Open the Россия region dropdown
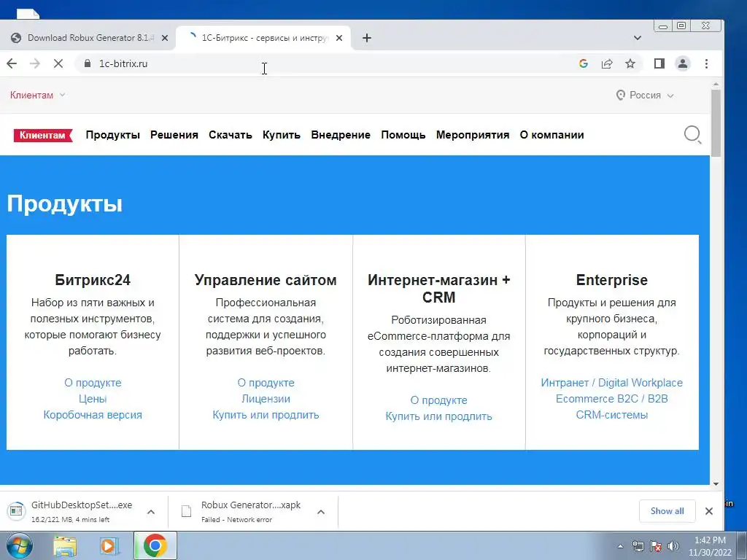Image resolution: width=747 pixels, height=560 pixels. [x=645, y=96]
